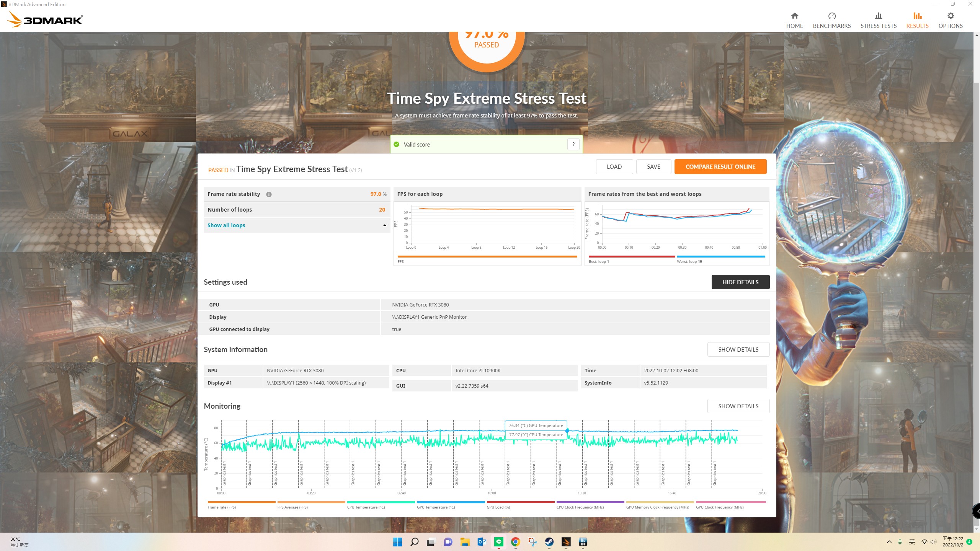The height and width of the screenshot is (551, 980).
Task: Click the Intel Core i9-10900K value
Action: pos(478,371)
